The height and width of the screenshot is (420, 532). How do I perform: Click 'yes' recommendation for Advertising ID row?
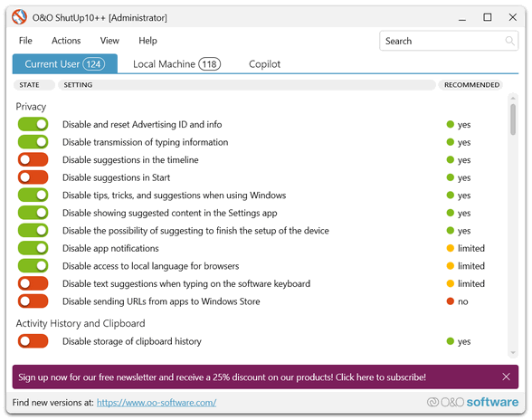coord(459,125)
